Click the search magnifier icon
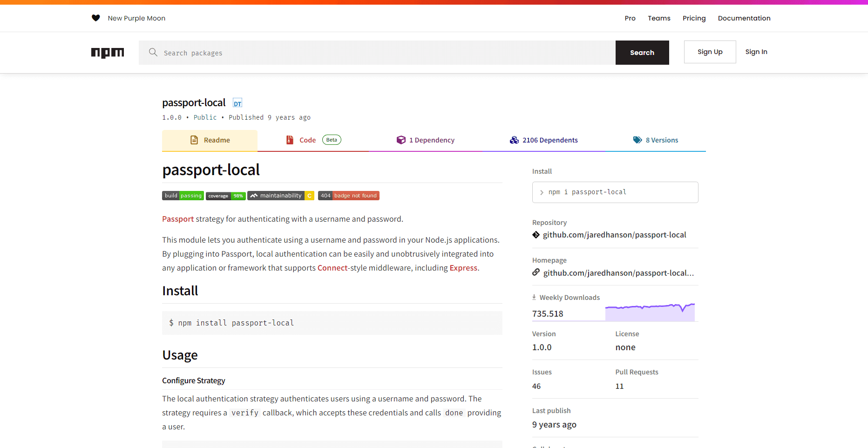 (x=153, y=52)
